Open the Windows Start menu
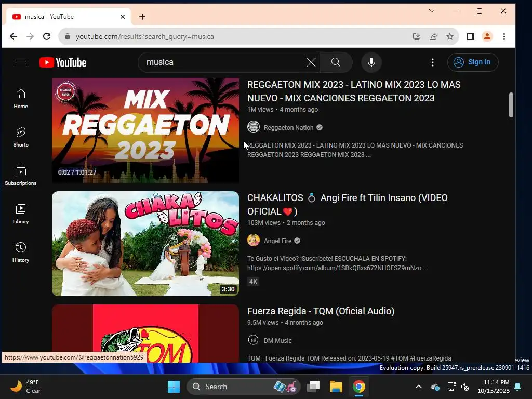This screenshot has width=532, height=399. [174, 387]
